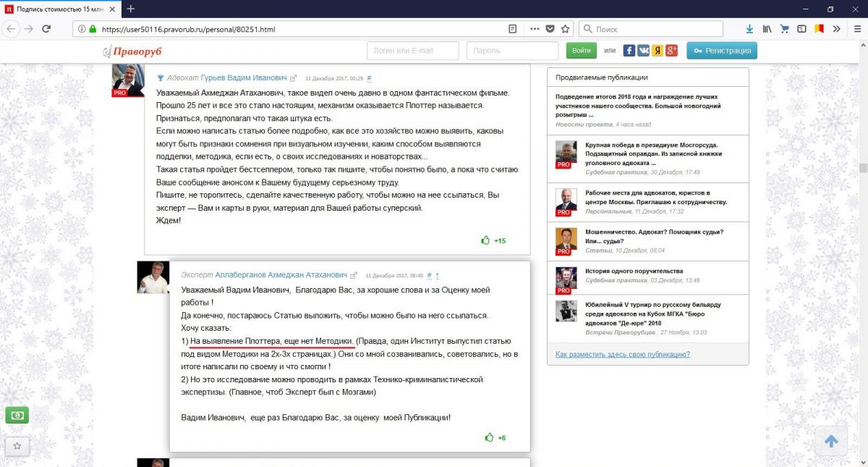Click the green money icon on left edge
The height and width of the screenshot is (467, 868).
(x=17, y=416)
